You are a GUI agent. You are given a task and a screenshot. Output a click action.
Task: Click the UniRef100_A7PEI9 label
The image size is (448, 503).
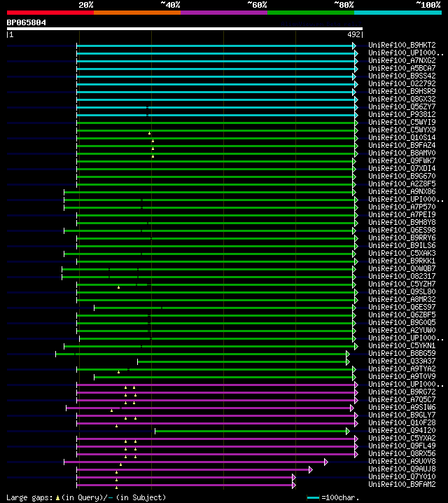pos(402,214)
